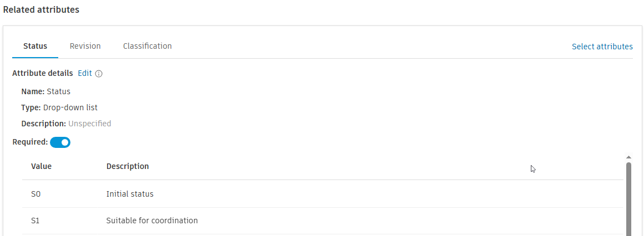Viewport: 644px width, 236px height.
Task: Click the Value column header
Action: pos(41,166)
